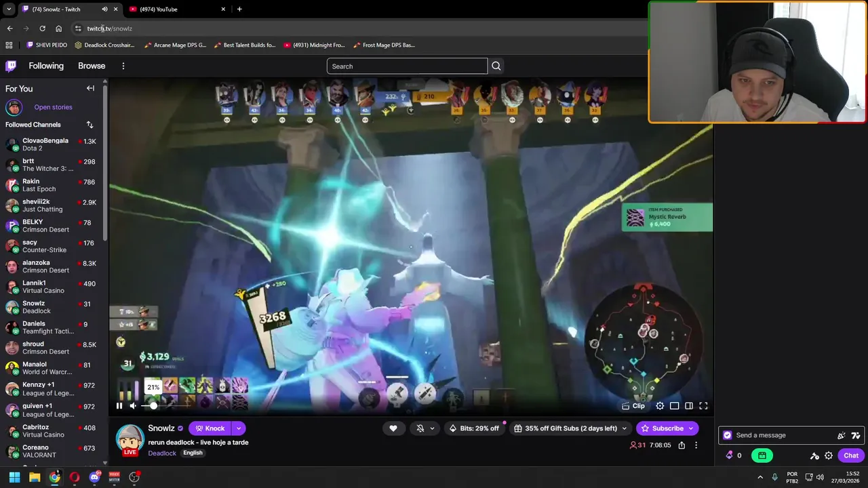
Task: Open File Explorer from the taskbar
Action: [35, 477]
